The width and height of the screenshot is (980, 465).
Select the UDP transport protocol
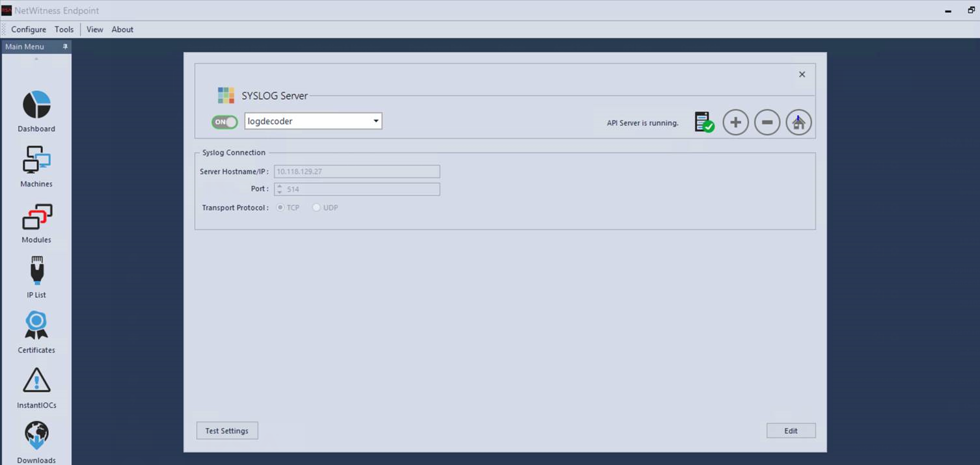click(x=317, y=207)
